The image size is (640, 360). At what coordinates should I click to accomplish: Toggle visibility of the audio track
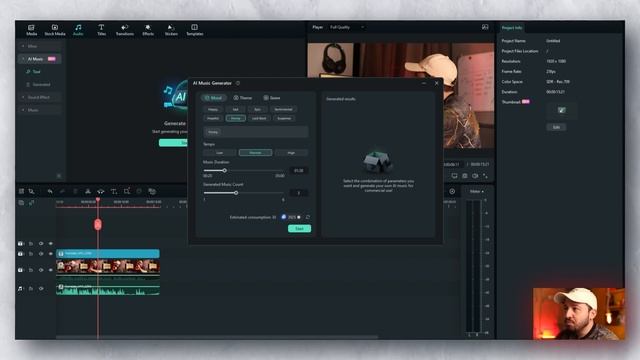click(41, 289)
